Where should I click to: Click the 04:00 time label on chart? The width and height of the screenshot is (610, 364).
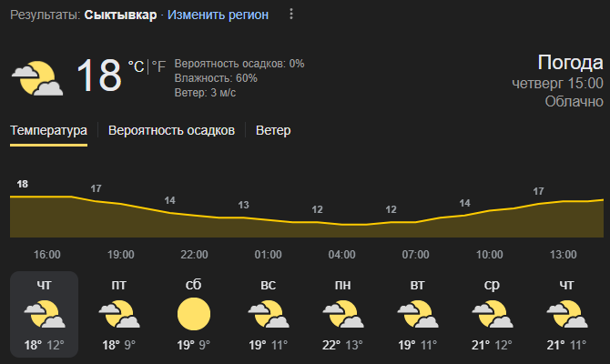341,255
